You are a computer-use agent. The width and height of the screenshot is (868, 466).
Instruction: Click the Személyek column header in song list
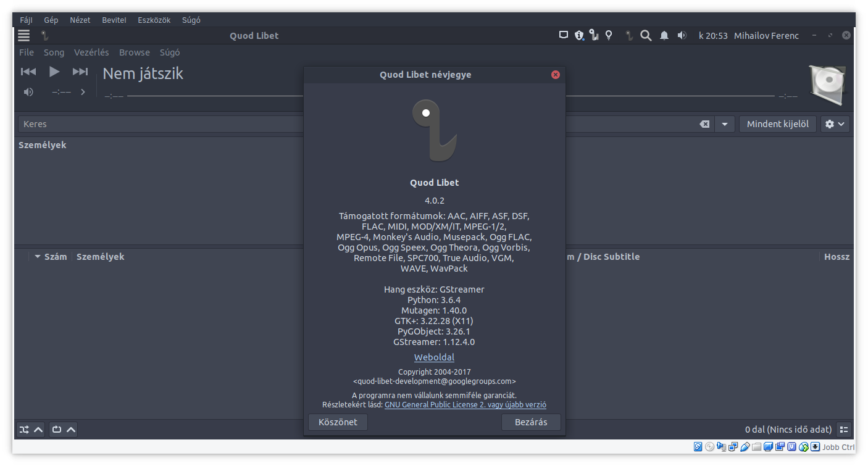(x=101, y=257)
